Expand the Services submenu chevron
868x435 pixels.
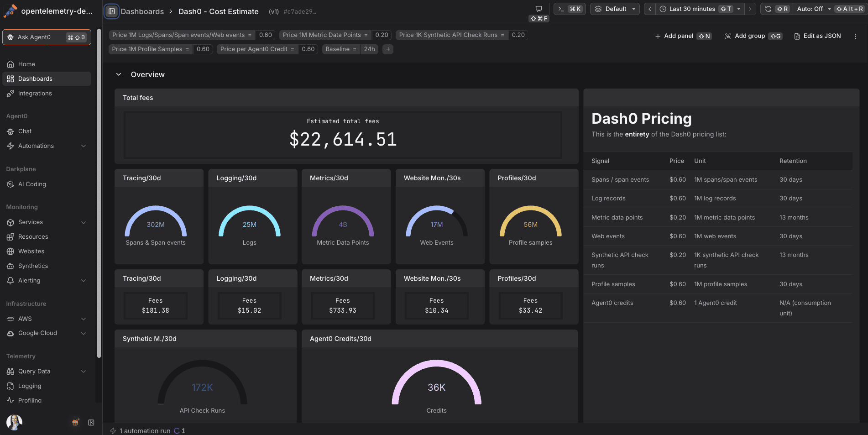[x=84, y=222]
